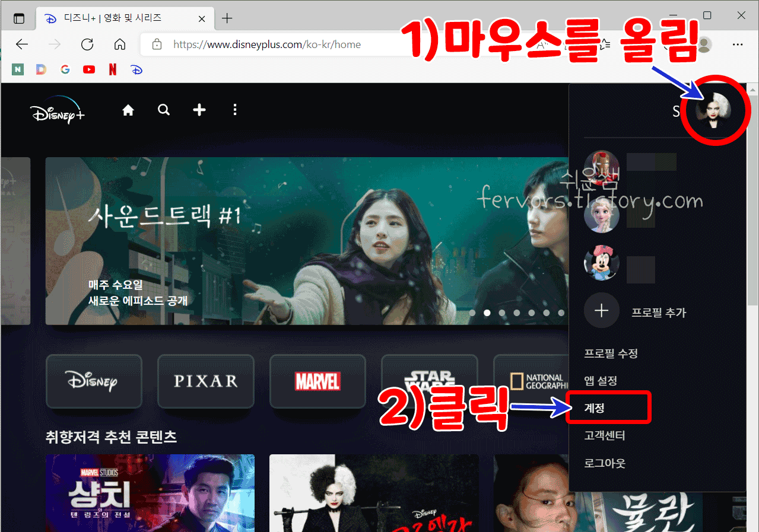Open the Daum bookmark icon
This screenshot has width=759, height=532.
tap(41, 69)
